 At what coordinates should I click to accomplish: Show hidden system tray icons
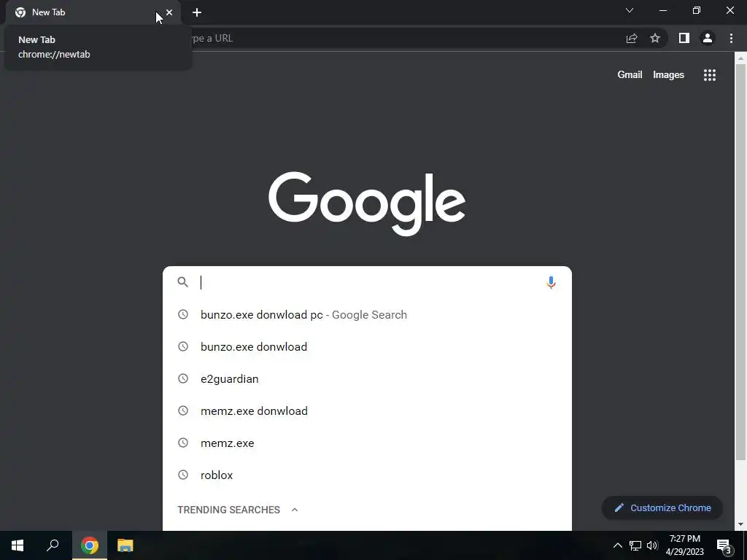point(617,545)
